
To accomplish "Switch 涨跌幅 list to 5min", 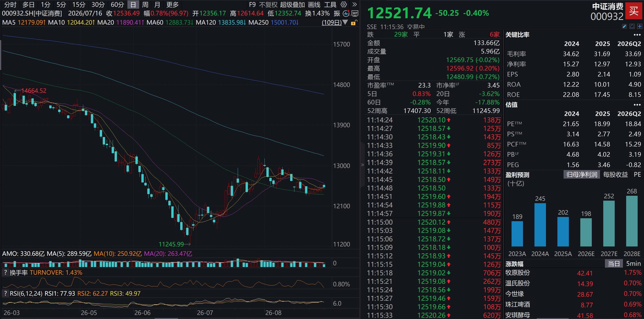I will [x=633, y=264].
